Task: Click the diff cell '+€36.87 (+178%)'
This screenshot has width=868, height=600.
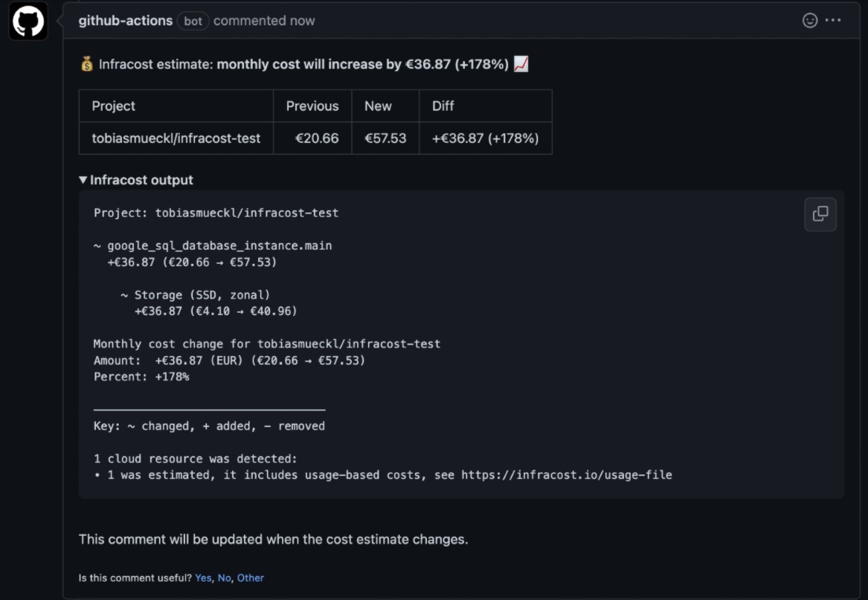Action: click(486, 138)
